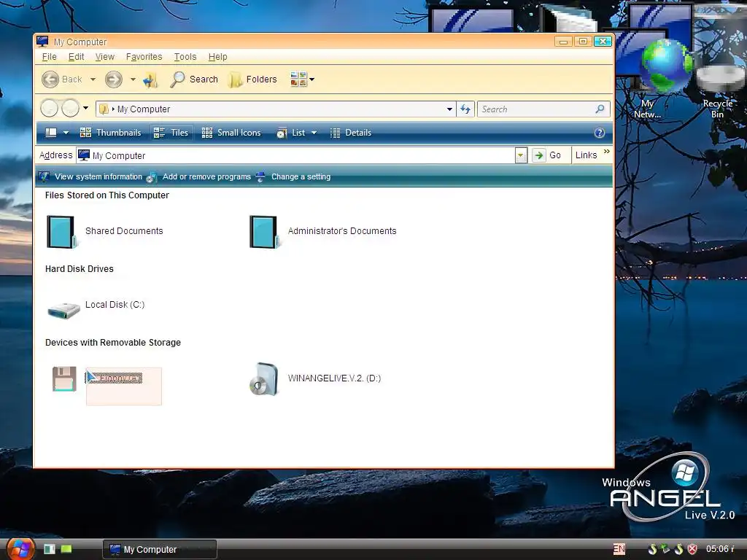Switch to Details view
The height and width of the screenshot is (560, 747).
click(x=351, y=133)
